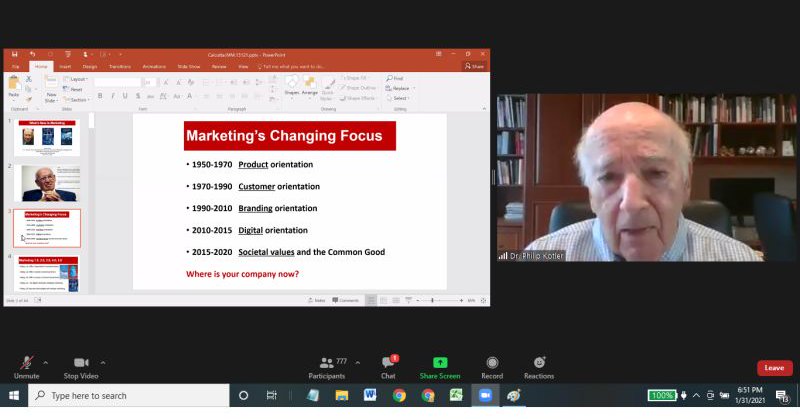Switch to Reading view icon
The width and height of the screenshot is (800, 419).
pyautogui.click(x=396, y=301)
